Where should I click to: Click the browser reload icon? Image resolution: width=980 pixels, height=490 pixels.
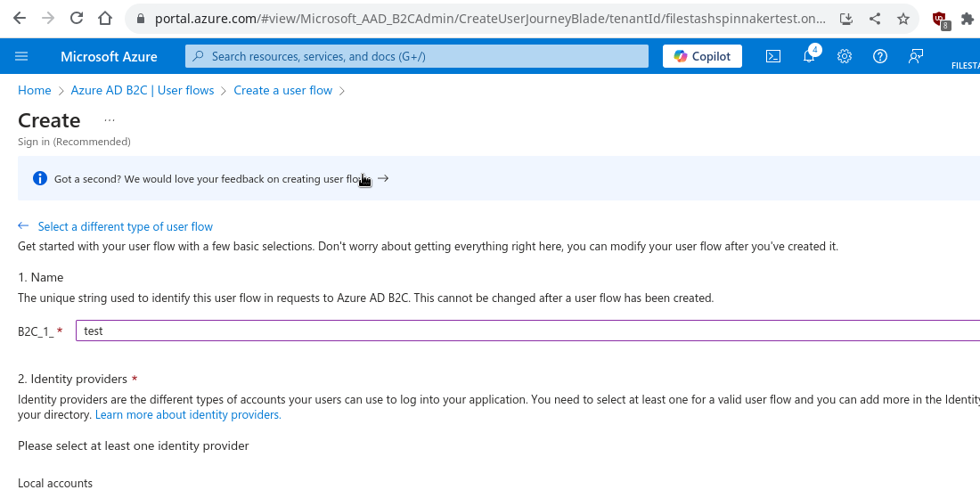coord(77,18)
